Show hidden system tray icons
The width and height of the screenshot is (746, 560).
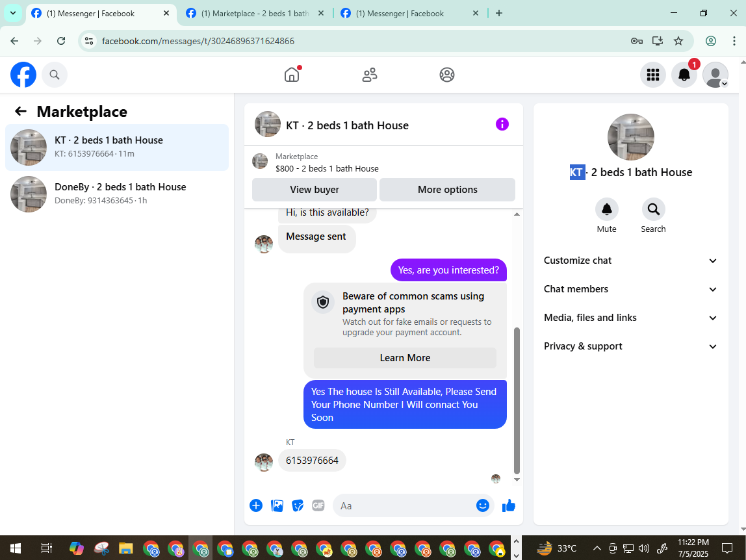click(597, 548)
